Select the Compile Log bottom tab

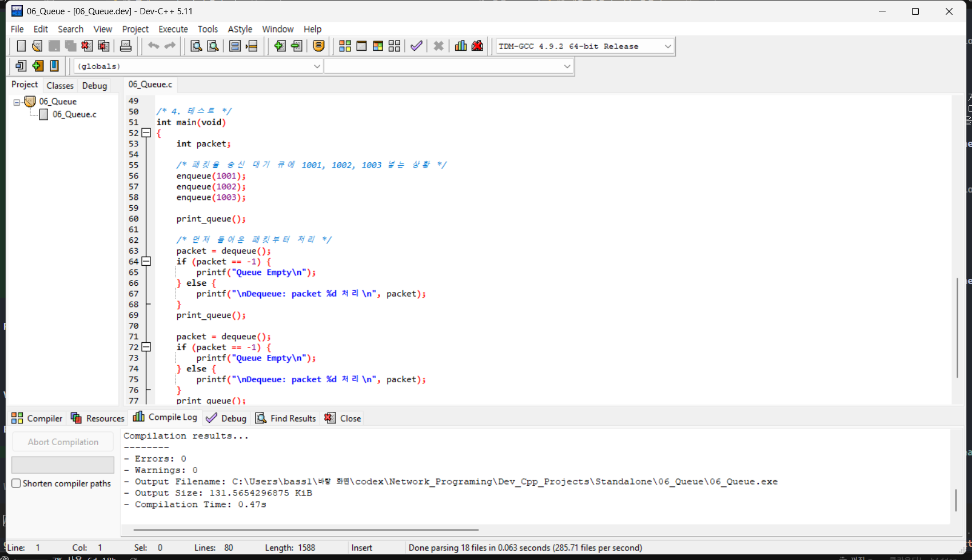[165, 417]
